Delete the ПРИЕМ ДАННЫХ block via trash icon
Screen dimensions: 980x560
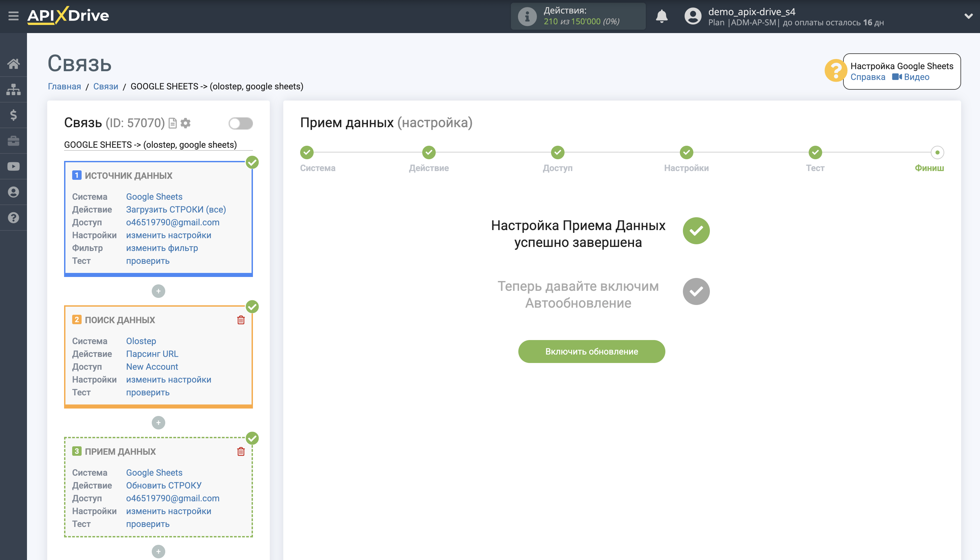[241, 451]
